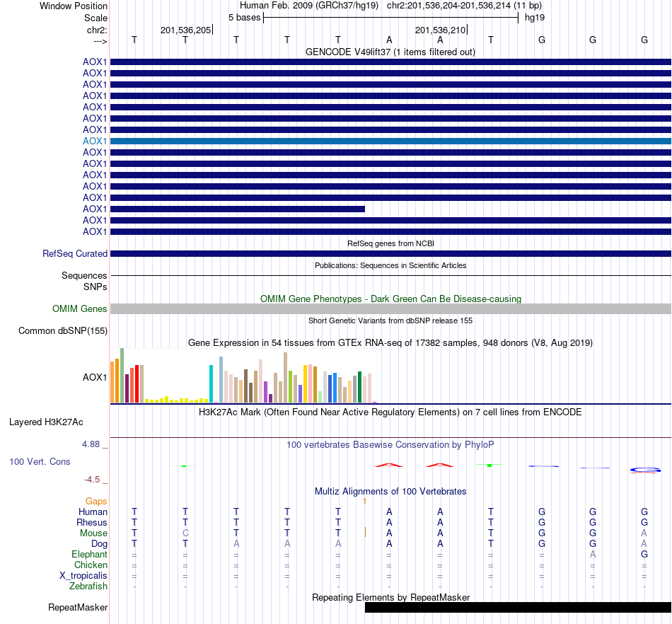This screenshot has width=672, height=624.
Task: Click the 'Elephant' alignment row label
Action: point(90,554)
